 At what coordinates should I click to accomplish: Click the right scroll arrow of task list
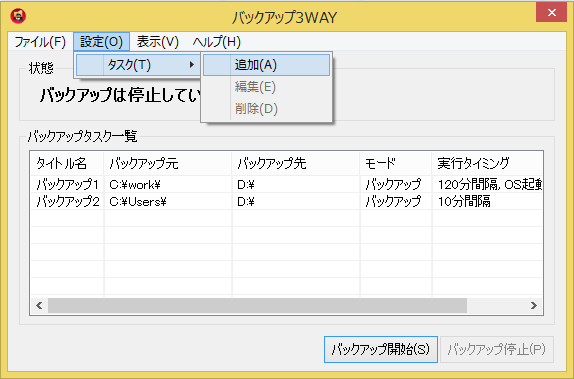coord(534,305)
